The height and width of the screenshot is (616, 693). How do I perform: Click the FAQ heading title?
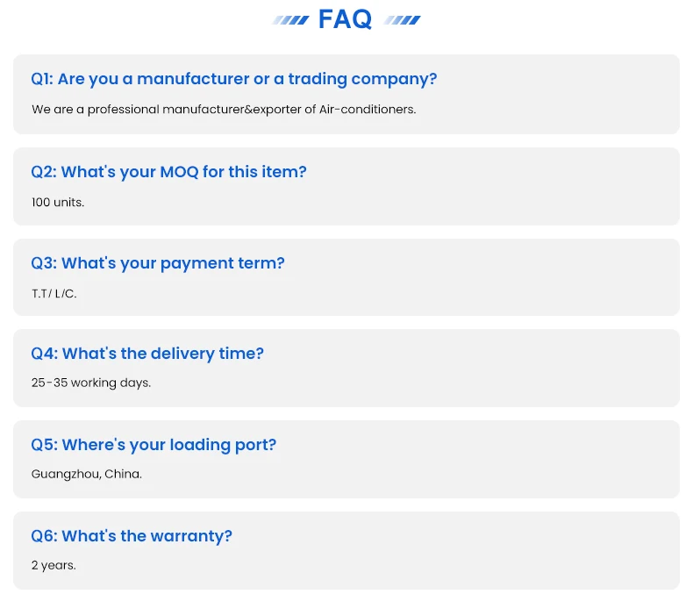346,19
